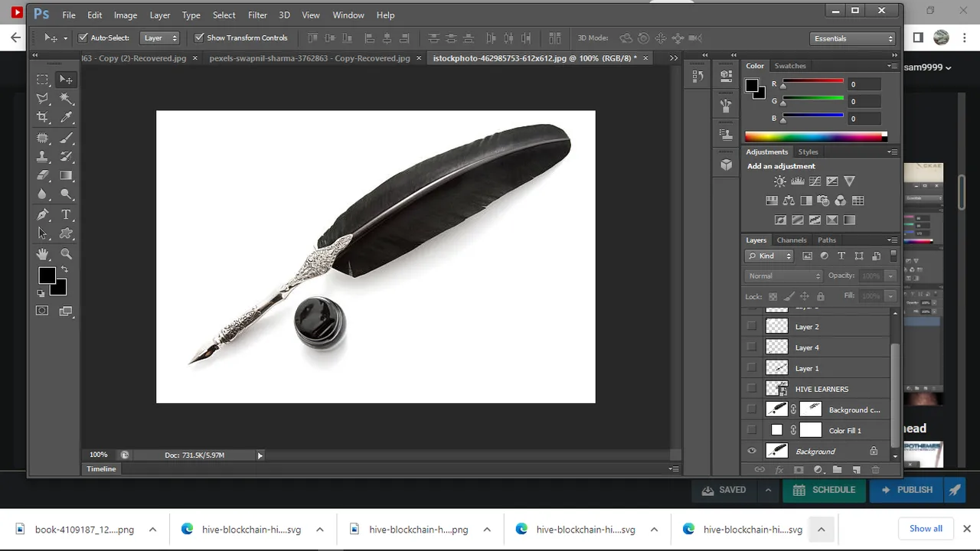This screenshot has height=551, width=980.
Task: Select the Hand tool
Action: pyautogui.click(x=43, y=254)
